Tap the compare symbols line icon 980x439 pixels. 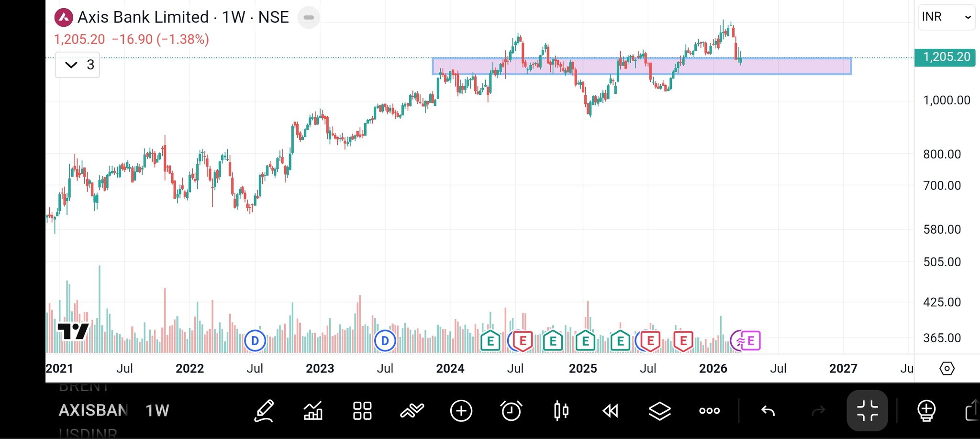412,411
